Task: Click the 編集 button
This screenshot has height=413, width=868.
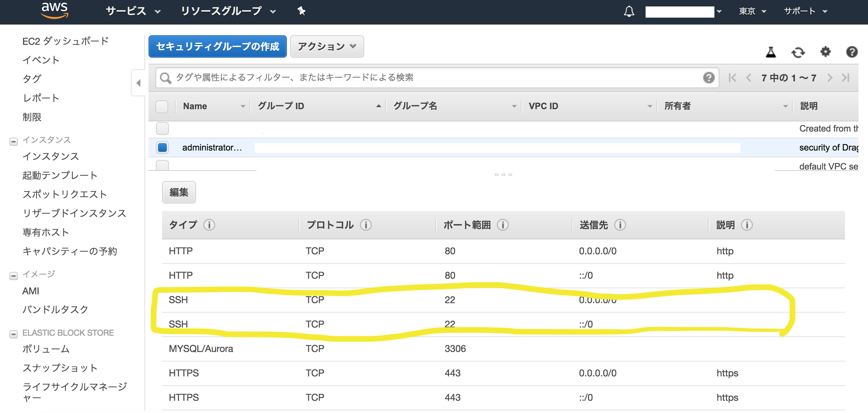Action: tap(179, 192)
